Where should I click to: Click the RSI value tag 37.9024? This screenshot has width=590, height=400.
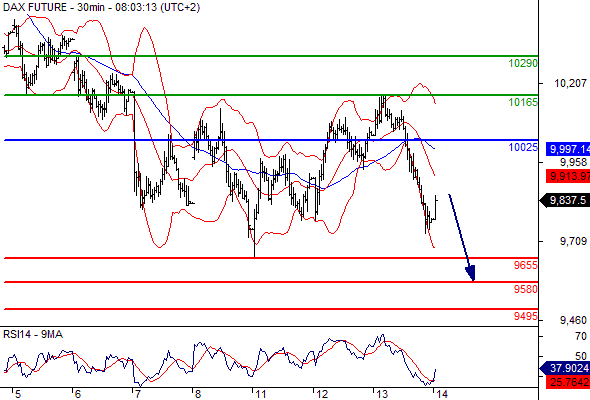point(565,368)
